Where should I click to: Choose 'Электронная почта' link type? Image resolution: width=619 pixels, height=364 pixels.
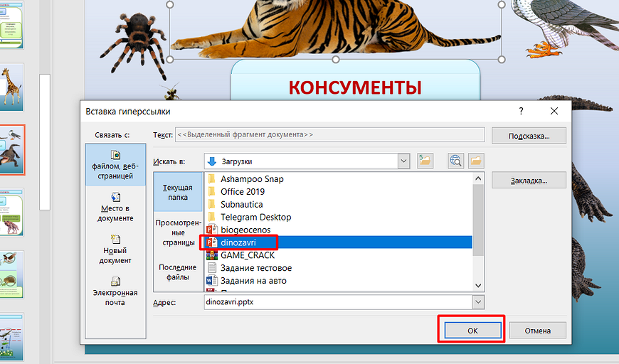[115, 291]
